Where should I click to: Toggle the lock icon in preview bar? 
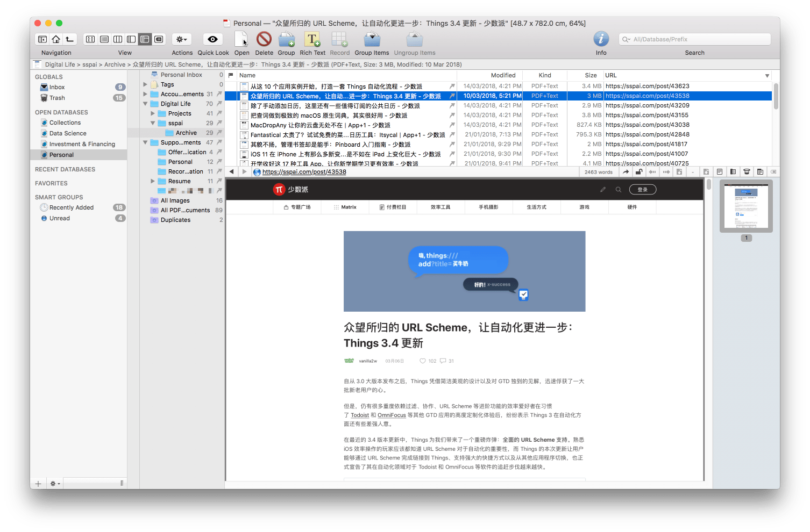pyautogui.click(x=639, y=172)
